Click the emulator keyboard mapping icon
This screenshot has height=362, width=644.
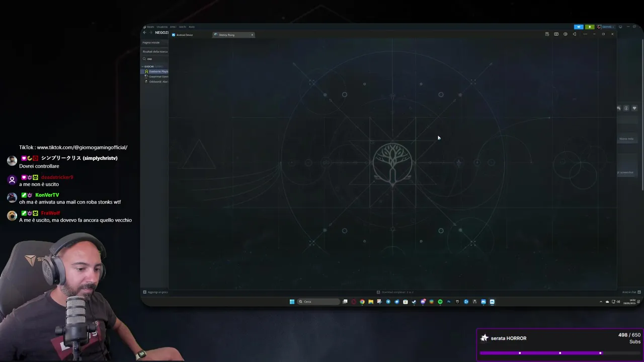[x=556, y=34]
